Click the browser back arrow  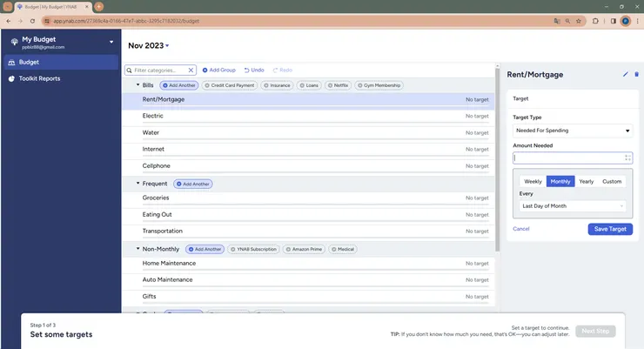click(8, 21)
